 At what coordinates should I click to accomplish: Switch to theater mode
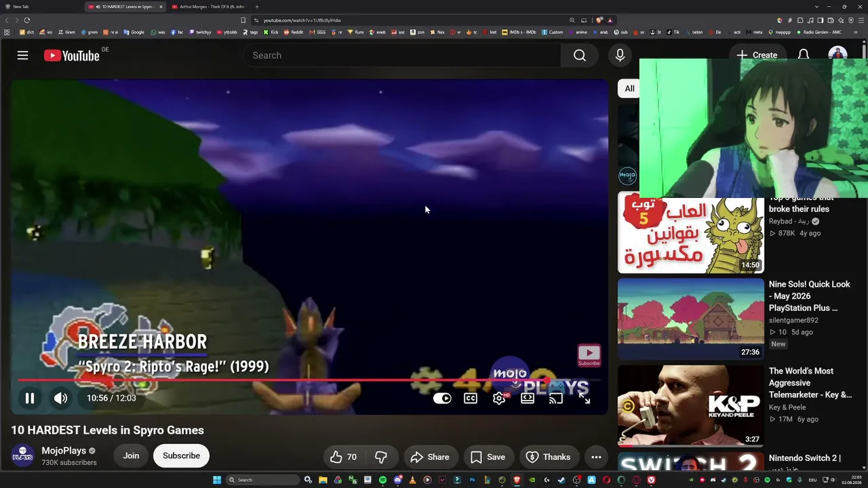pyautogui.click(x=527, y=398)
